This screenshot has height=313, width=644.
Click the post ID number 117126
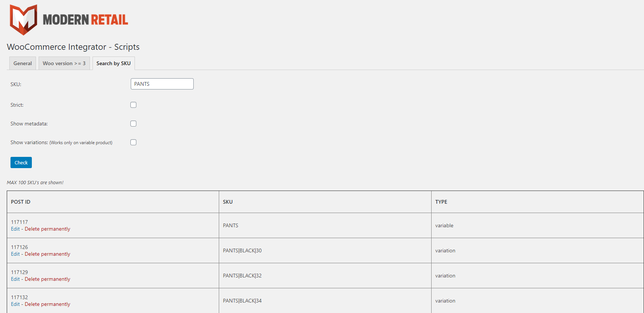19,247
